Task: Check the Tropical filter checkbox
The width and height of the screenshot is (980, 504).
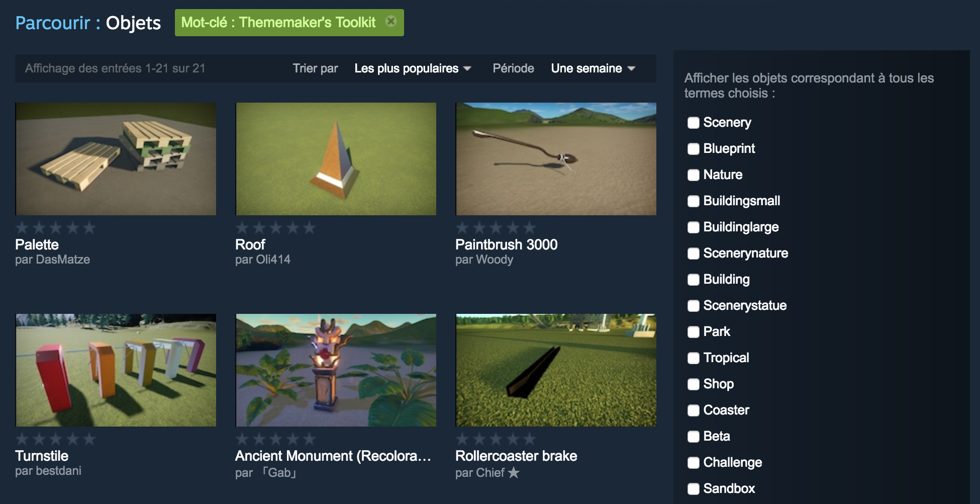Action: pos(693,358)
